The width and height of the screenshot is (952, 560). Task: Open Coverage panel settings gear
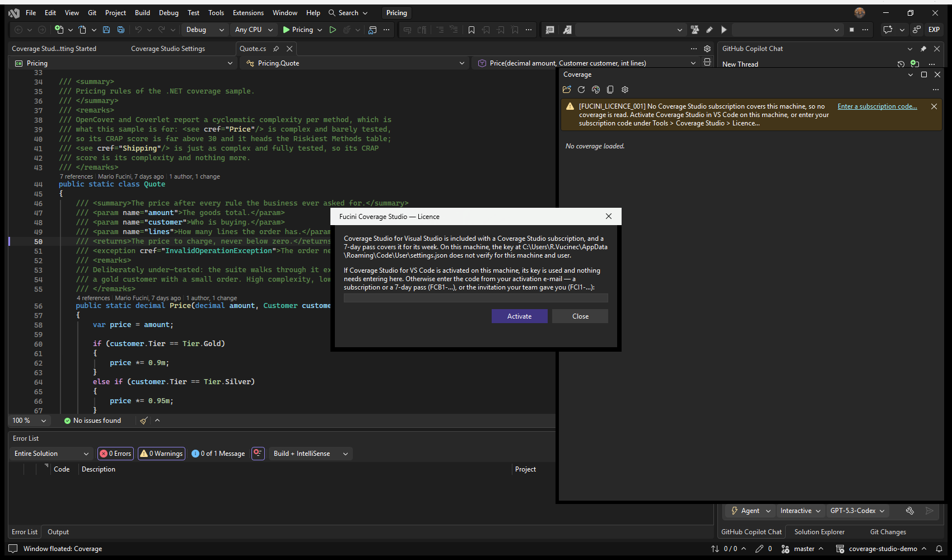point(625,90)
